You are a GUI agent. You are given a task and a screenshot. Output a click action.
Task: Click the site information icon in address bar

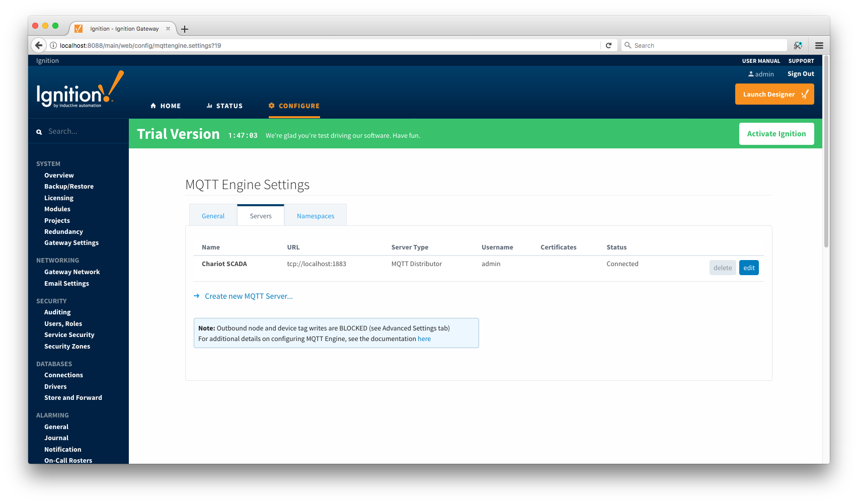tap(53, 45)
